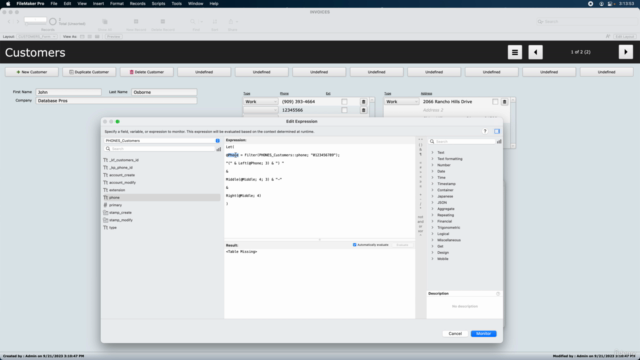640x360 pixels.
Task: Click the Delete Record toolbar icon
Action: click(x=163, y=22)
